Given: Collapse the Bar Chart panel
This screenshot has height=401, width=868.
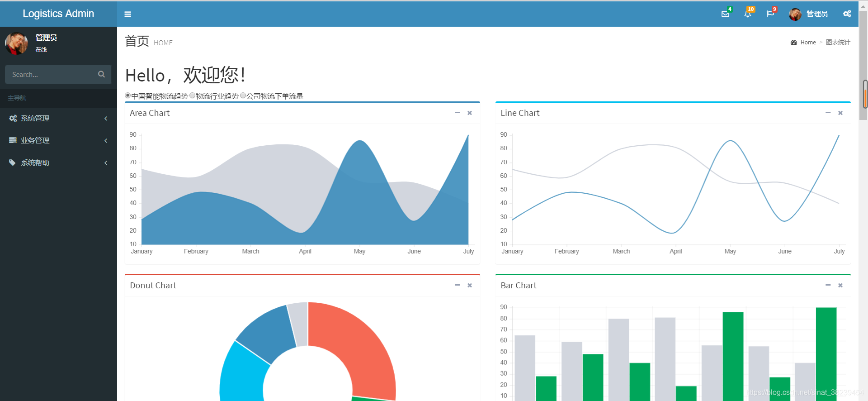Looking at the screenshot, I should pyautogui.click(x=828, y=285).
